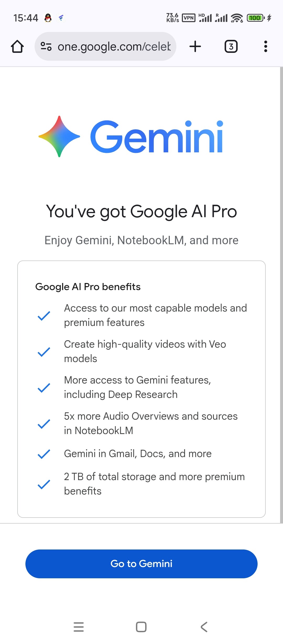Click the Gemini sparkle logo
The height and width of the screenshot is (644, 283).
[59, 136]
